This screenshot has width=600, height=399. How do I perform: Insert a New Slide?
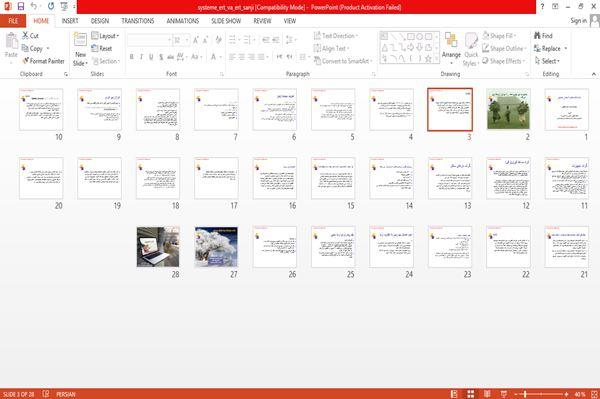(x=80, y=49)
